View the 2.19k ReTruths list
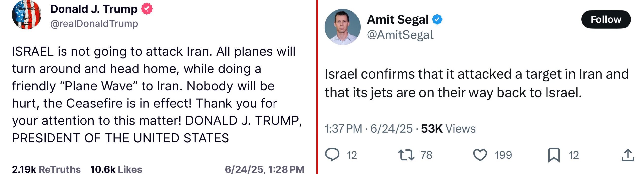Viewport: 644px width, 174px height. [x=46, y=169]
